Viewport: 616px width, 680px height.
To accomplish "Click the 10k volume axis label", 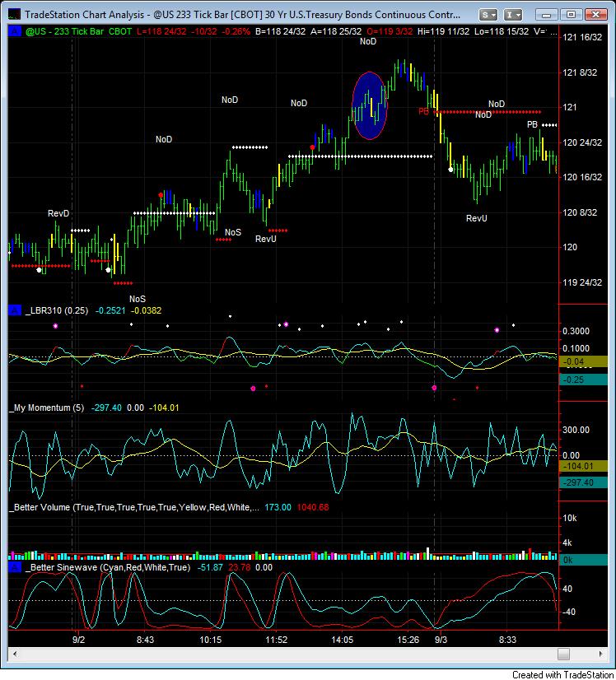I will 570,519.
